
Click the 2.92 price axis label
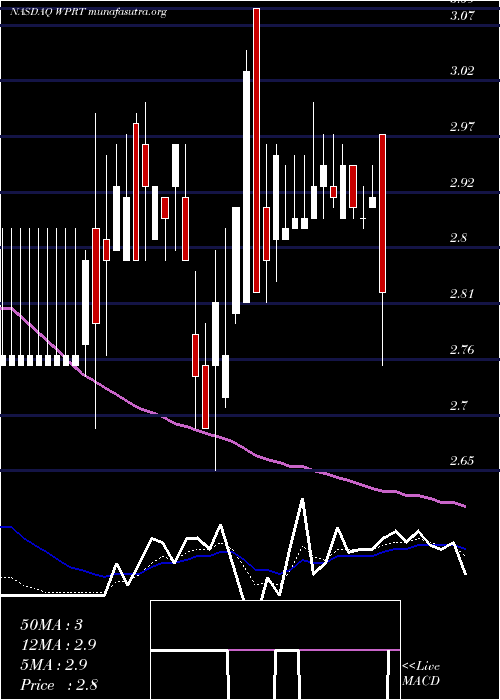tap(462, 183)
